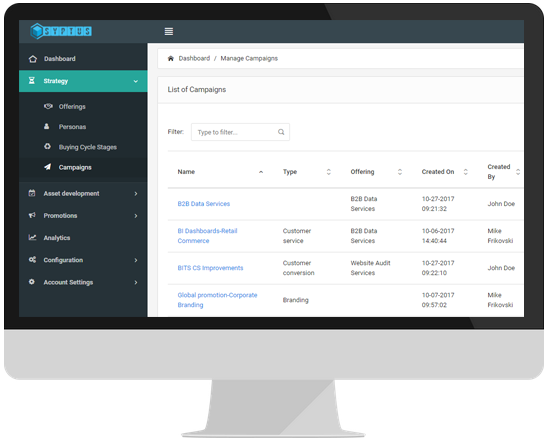Click the Analytics chart icon
This screenshot has height=440, width=549.
tap(32, 237)
